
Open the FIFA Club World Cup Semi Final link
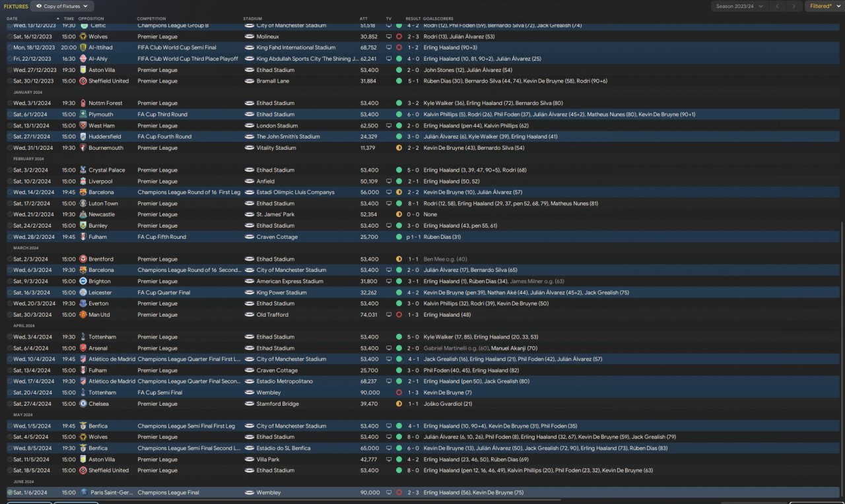tap(176, 48)
